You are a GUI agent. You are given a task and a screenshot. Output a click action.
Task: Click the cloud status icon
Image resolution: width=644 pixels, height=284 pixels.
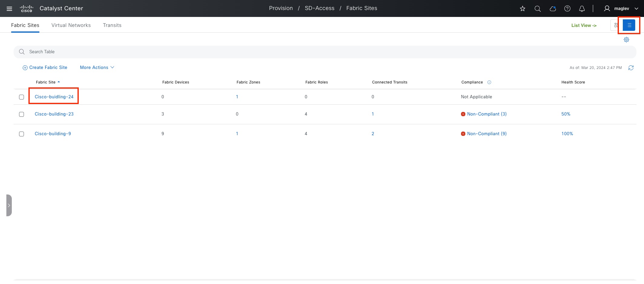(553, 9)
